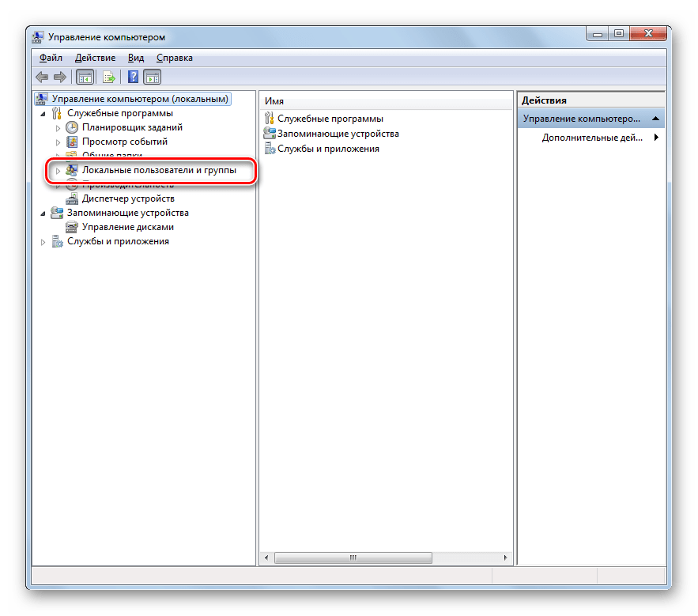Click the Служебные программы tools icon in tree
698x616 pixels.
pos(57,113)
